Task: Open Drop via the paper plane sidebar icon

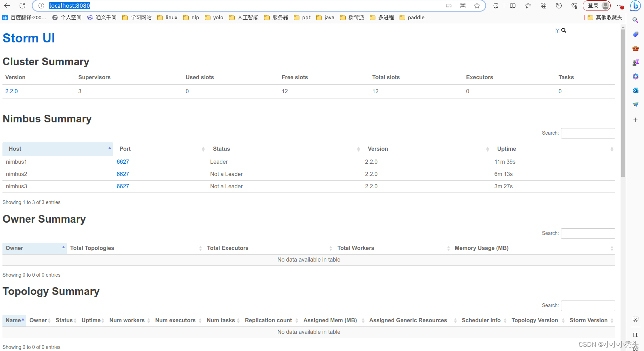Action: coord(635,104)
